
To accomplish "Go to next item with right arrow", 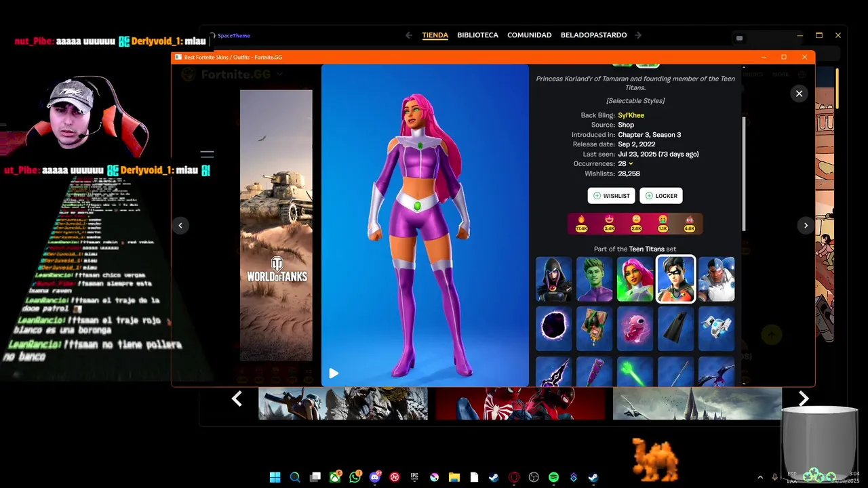I will coord(806,226).
